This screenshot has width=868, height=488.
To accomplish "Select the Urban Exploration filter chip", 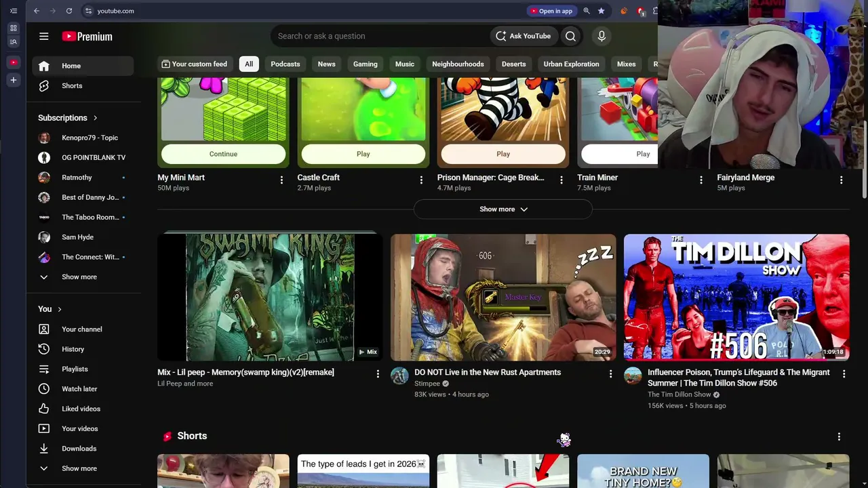I will tap(572, 64).
